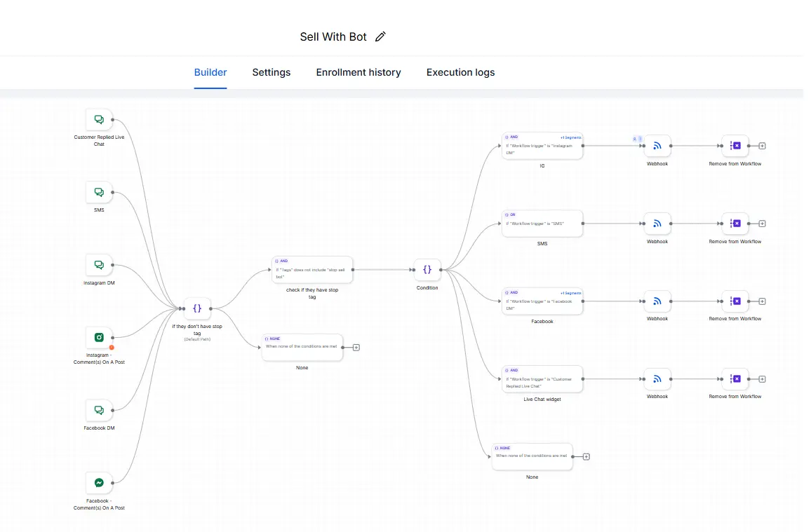Open the IG condition branch card
This screenshot has height=532, width=811.
pyautogui.click(x=542, y=146)
